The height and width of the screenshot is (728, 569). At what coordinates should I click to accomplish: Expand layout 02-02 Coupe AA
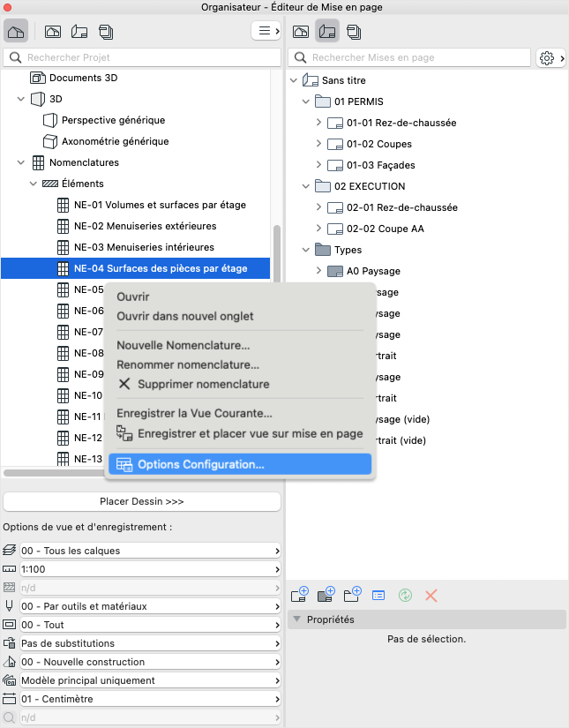pos(318,228)
